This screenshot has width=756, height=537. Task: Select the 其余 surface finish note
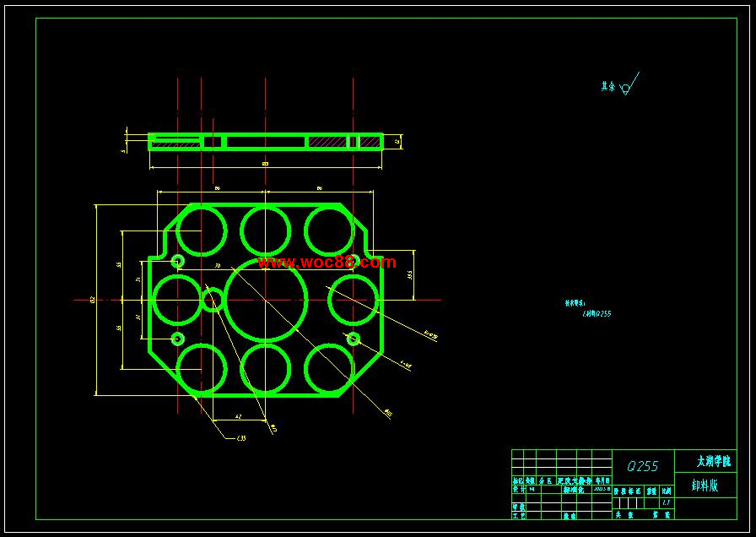tap(608, 86)
